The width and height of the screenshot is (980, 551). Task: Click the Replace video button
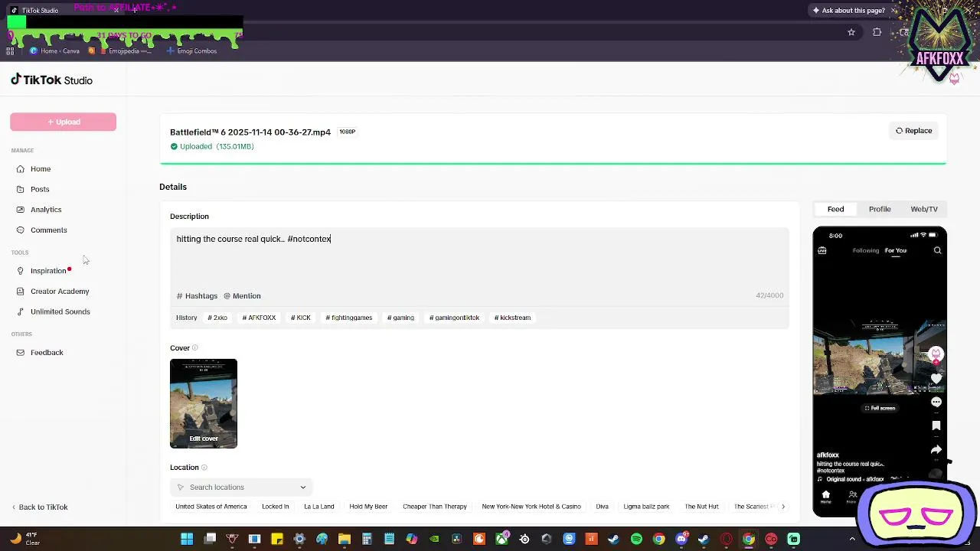(914, 131)
